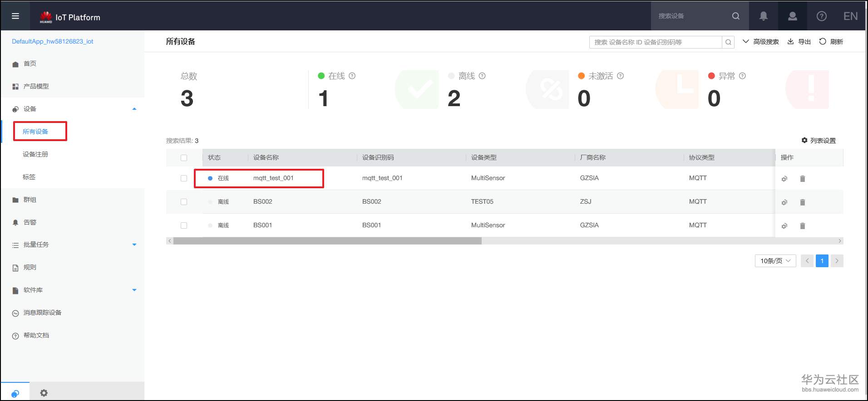Check the box for mqtt_test_001 row

click(x=184, y=178)
